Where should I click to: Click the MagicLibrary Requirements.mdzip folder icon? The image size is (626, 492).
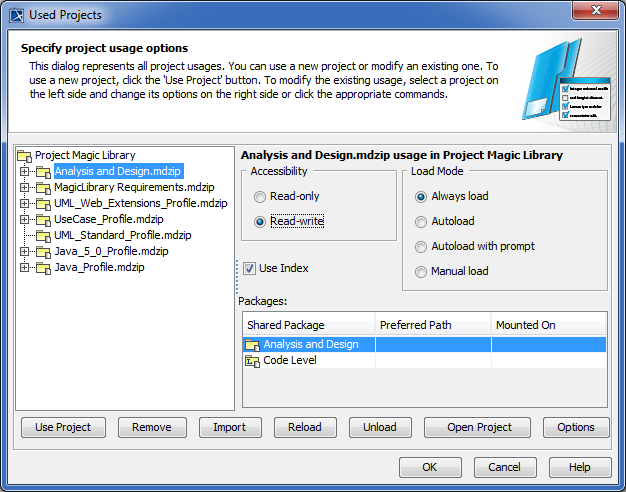(x=43, y=188)
